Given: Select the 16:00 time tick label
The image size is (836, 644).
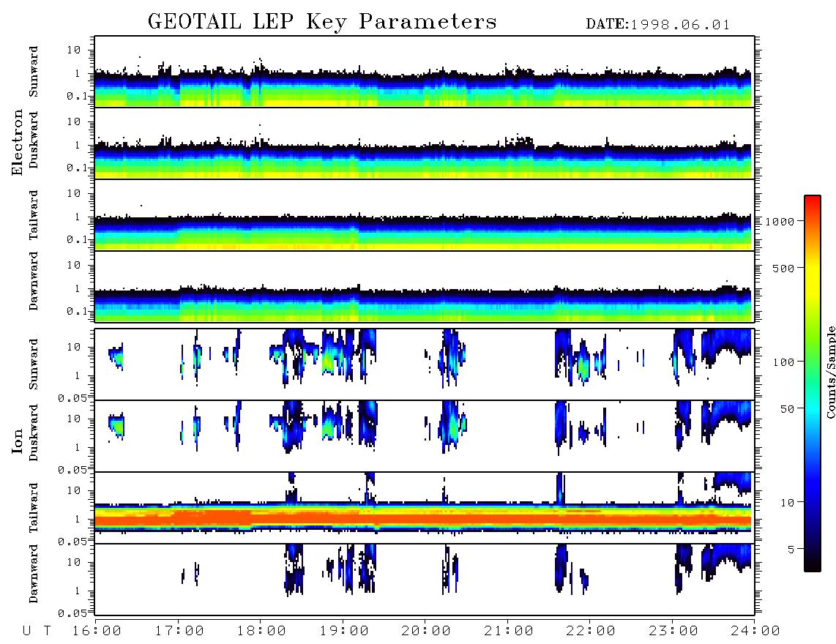Looking at the screenshot, I should [97, 631].
